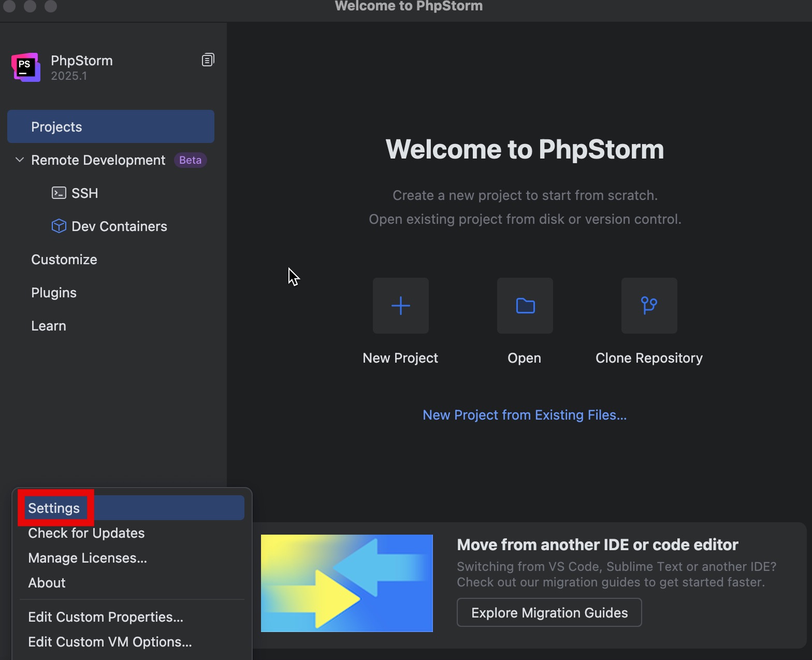
Task: Choose Settings from the popup menu
Action: 54,508
